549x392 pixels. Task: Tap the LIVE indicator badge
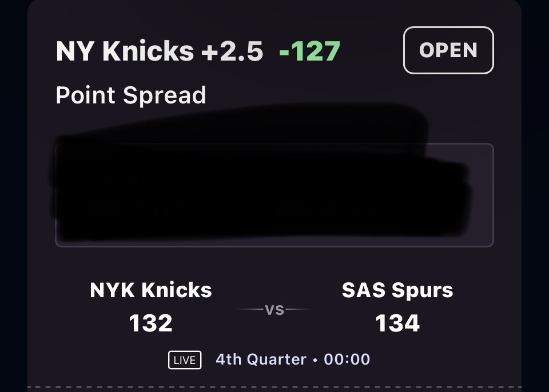185,360
